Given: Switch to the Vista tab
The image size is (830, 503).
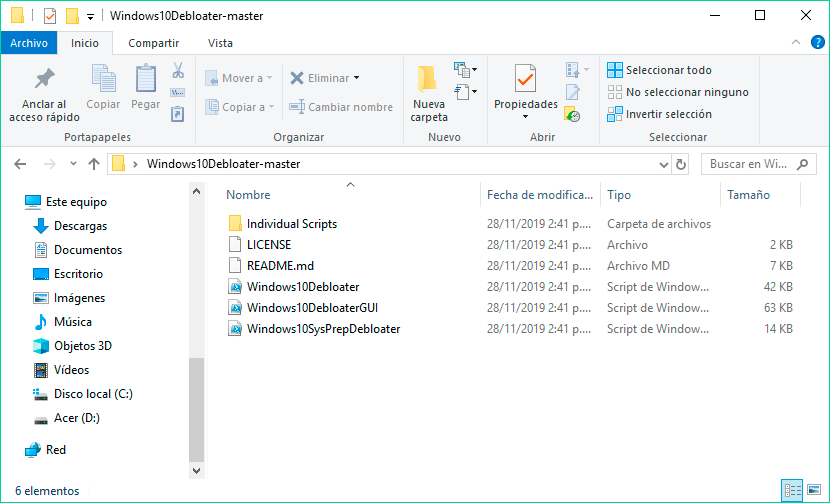Looking at the screenshot, I should (220, 43).
